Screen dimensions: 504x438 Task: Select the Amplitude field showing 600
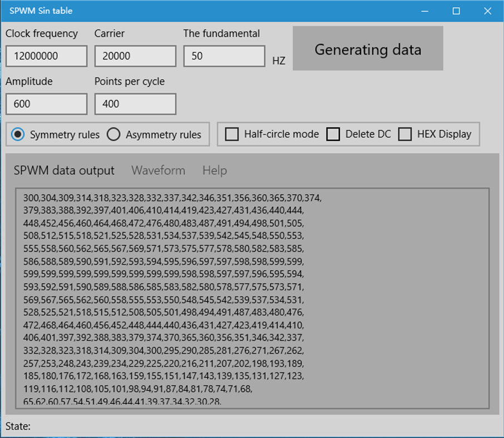point(46,104)
